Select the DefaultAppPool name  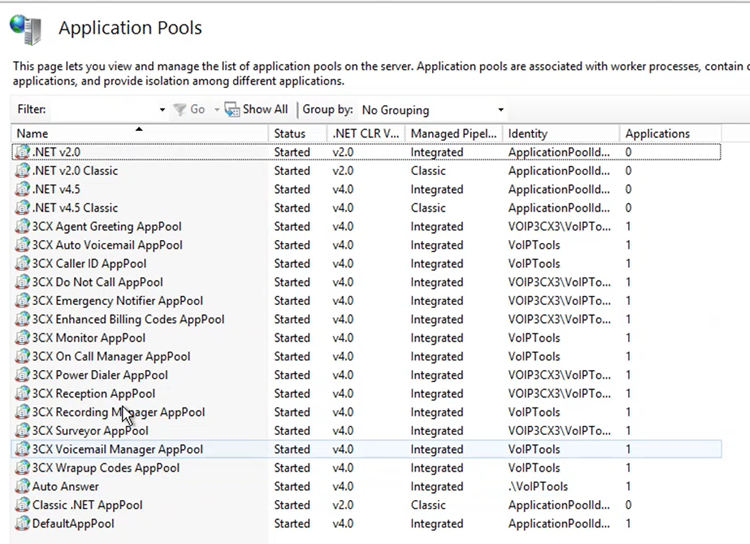73,523
